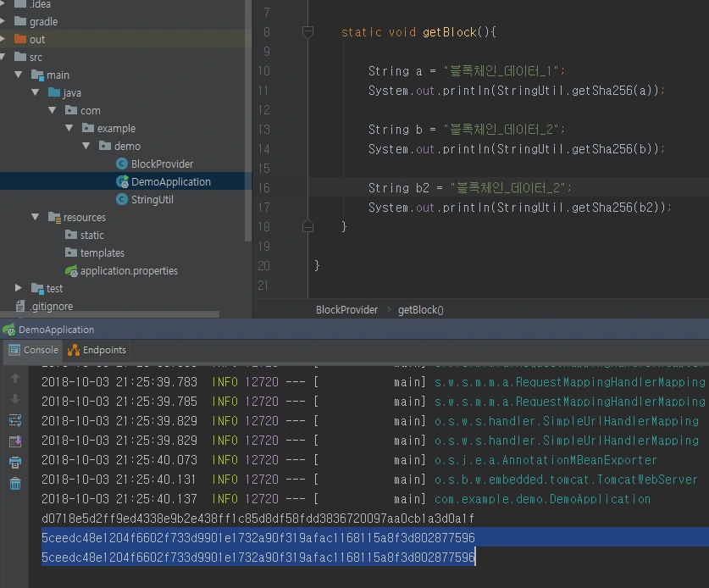Click the getBlock method name
The image size is (709, 588).
pyautogui.click(x=450, y=32)
